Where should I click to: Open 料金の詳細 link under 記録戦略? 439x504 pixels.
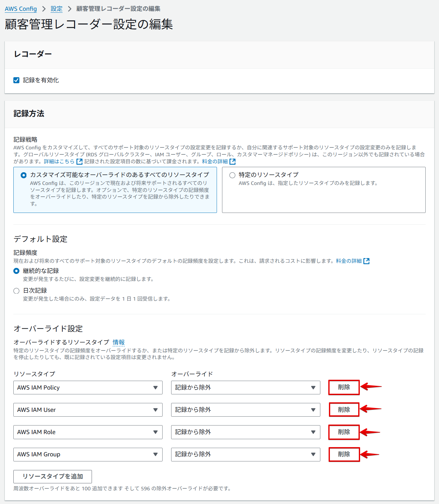[x=215, y=161]
